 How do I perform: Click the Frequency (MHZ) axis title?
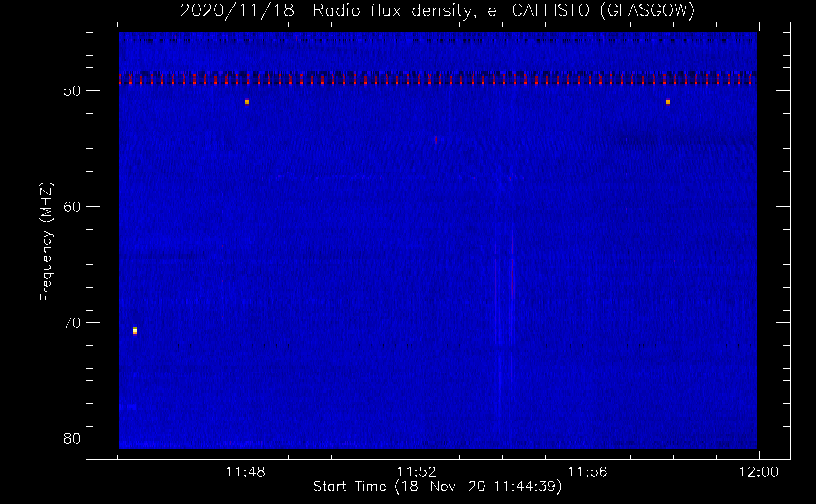(46, 242)
